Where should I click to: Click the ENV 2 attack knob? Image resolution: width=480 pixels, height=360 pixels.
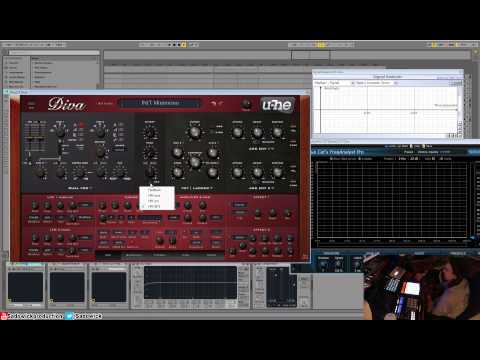(x=237, y=172)
